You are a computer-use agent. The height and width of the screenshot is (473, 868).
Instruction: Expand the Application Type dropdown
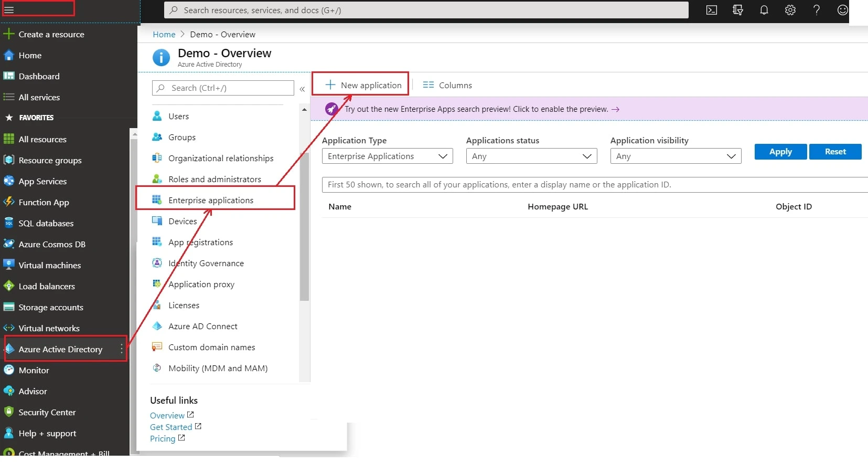[x=387, y=156]
